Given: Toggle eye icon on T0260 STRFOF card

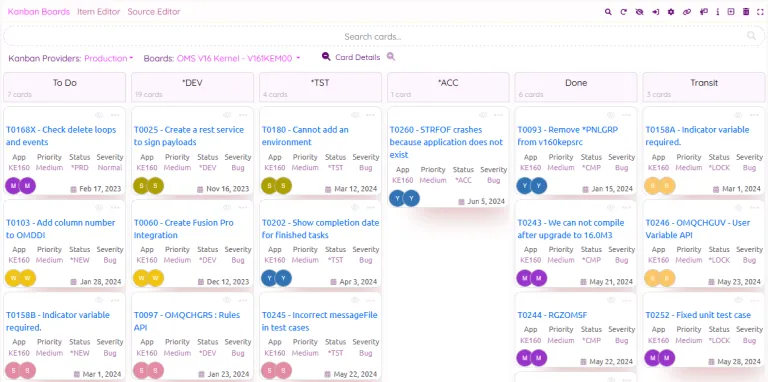Looking at the screenshot, I should click(x=482, y=115).
